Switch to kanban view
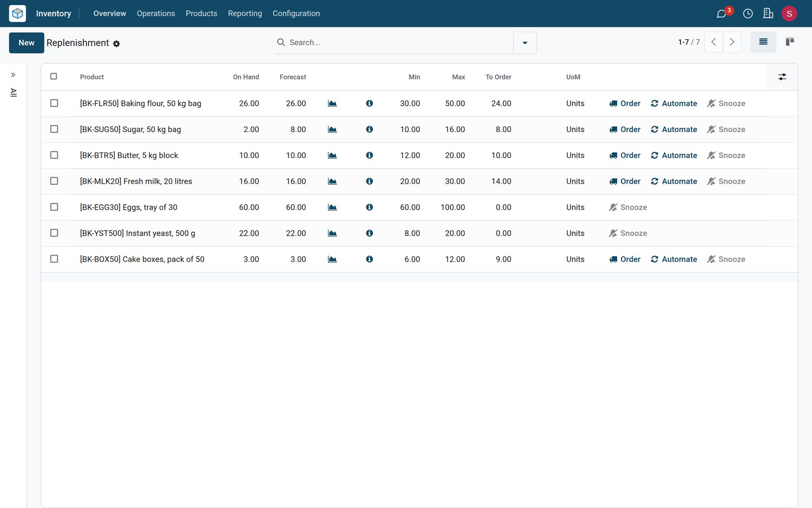The width and height of the screenshot is (812, 508). click(x=790, y=42)
